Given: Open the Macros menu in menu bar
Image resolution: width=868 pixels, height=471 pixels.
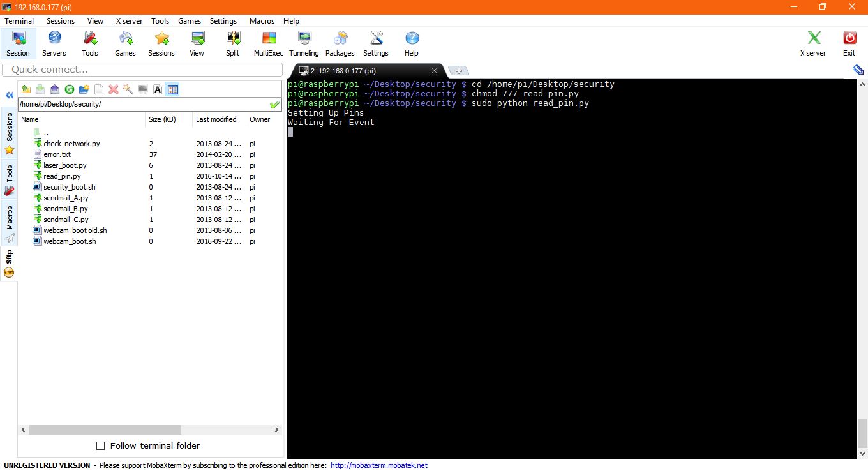Looking at the screenshot, I should [x=262, y=21].
